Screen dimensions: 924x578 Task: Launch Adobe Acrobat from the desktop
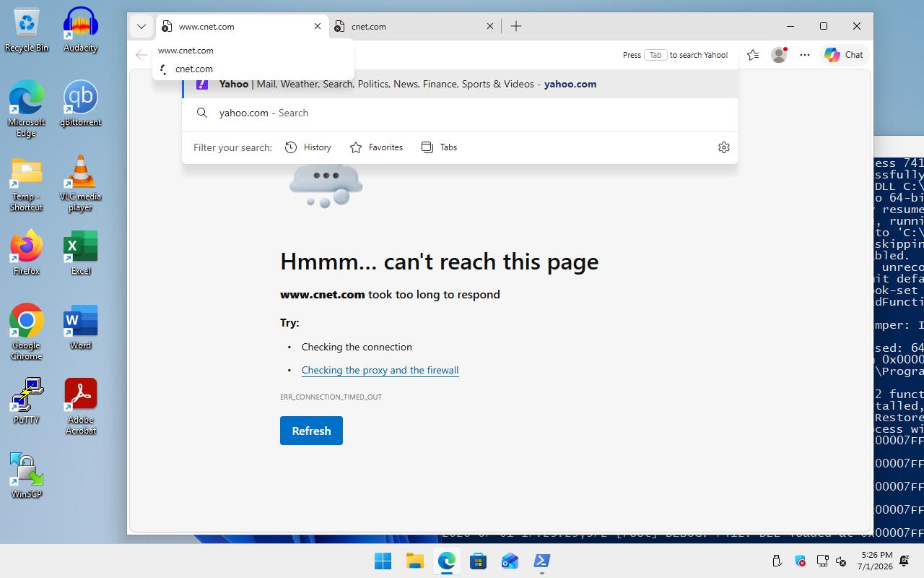click(80, 407)
